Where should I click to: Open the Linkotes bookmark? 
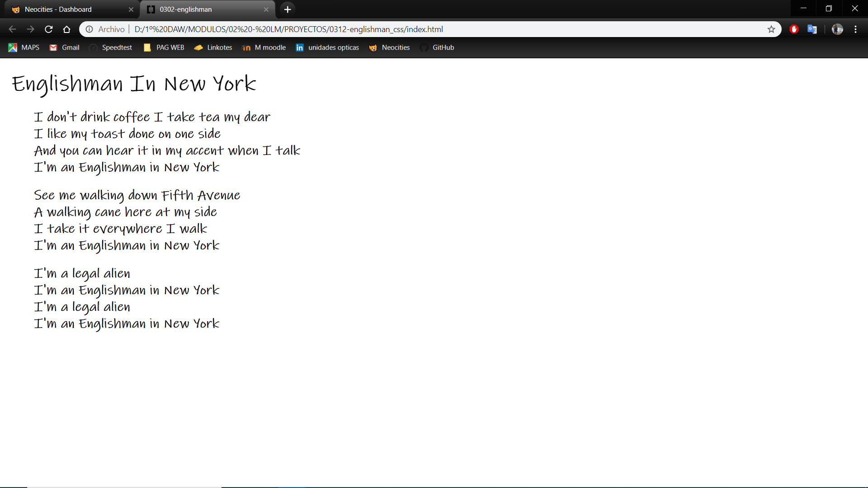click(x=213, y=47)
